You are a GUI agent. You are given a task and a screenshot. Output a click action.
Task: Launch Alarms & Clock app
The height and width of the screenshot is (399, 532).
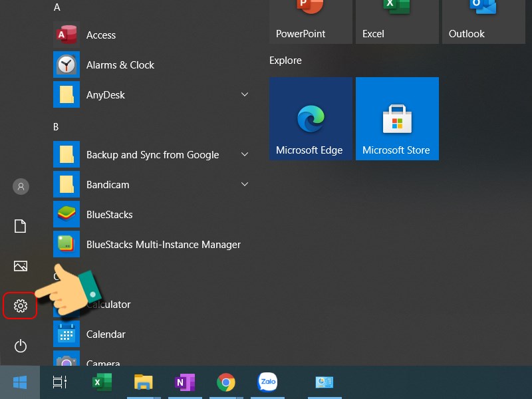[151, 65]
